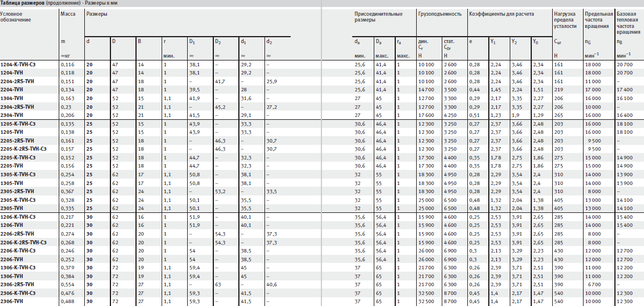Click the Присоединительные размеры header
The height and width of the screenshot is (306, 644).
[x=378, y=17]
